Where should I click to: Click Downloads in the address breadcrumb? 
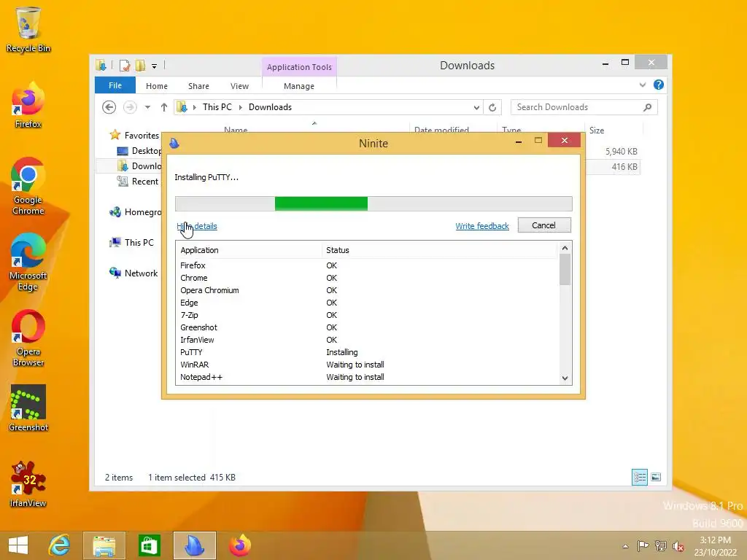click(270, 107)
